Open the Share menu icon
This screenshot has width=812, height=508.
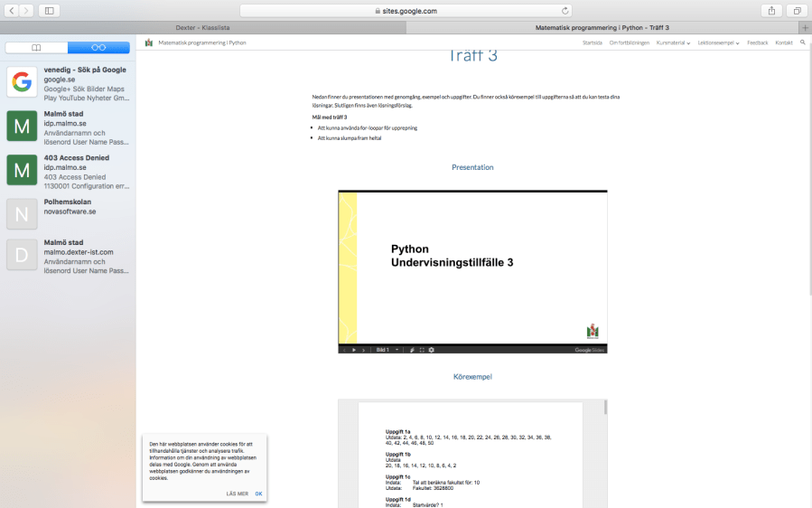point(772,11)
